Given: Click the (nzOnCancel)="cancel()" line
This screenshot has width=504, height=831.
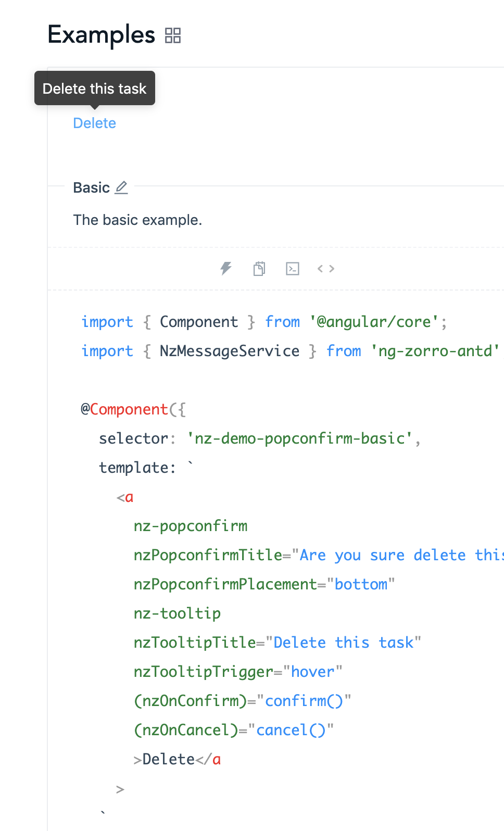Looking at the screenshot, I should [234, 730].
